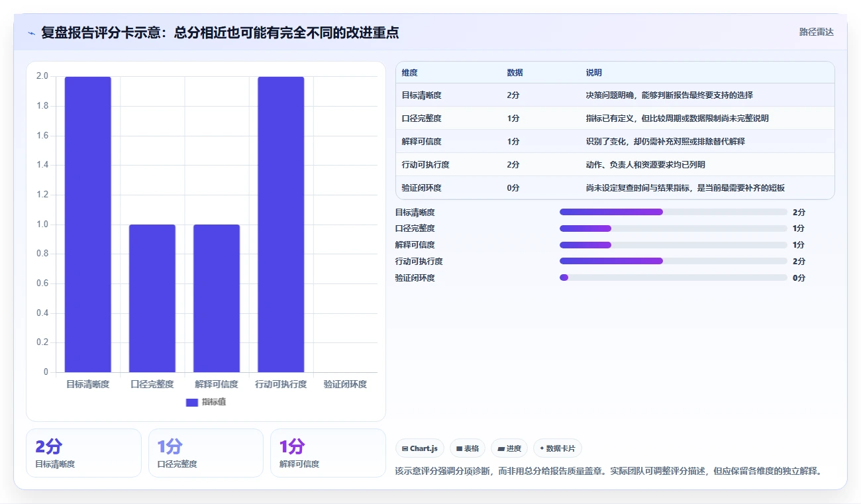Click the 进度 chip

point(509,448)
